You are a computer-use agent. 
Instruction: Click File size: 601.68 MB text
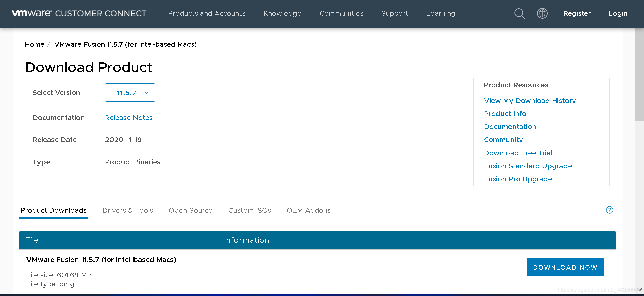[x=59, y=275]
